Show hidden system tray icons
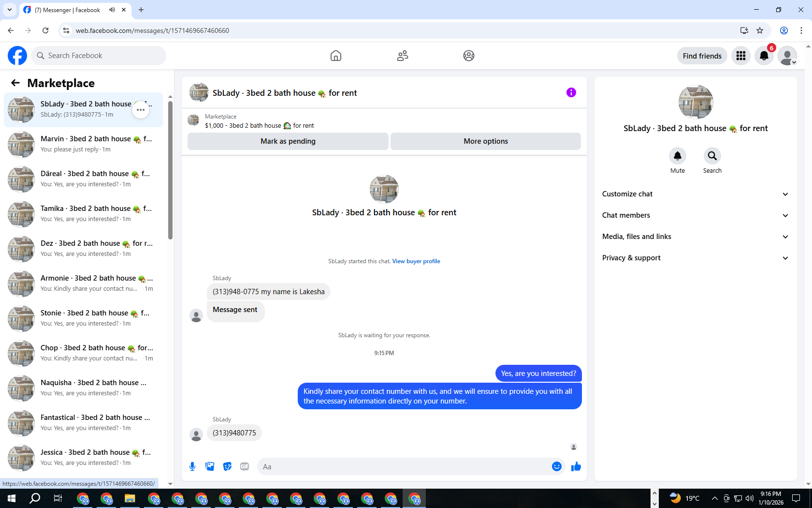Image resolution: width=812 pixels, height=508 pixels. tap(714, 498)
